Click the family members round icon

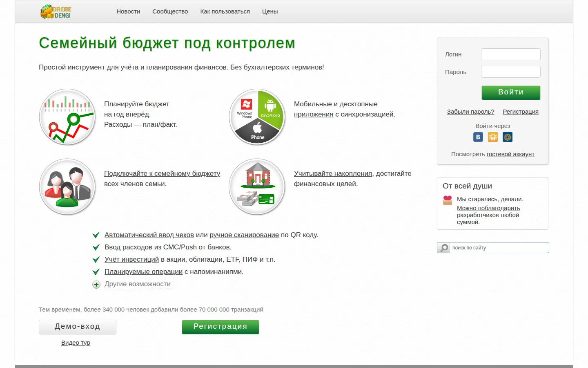[67, 186]
